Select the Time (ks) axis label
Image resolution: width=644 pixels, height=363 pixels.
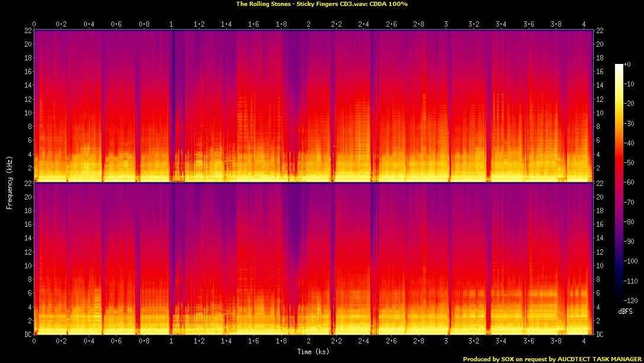pos(313,351)
